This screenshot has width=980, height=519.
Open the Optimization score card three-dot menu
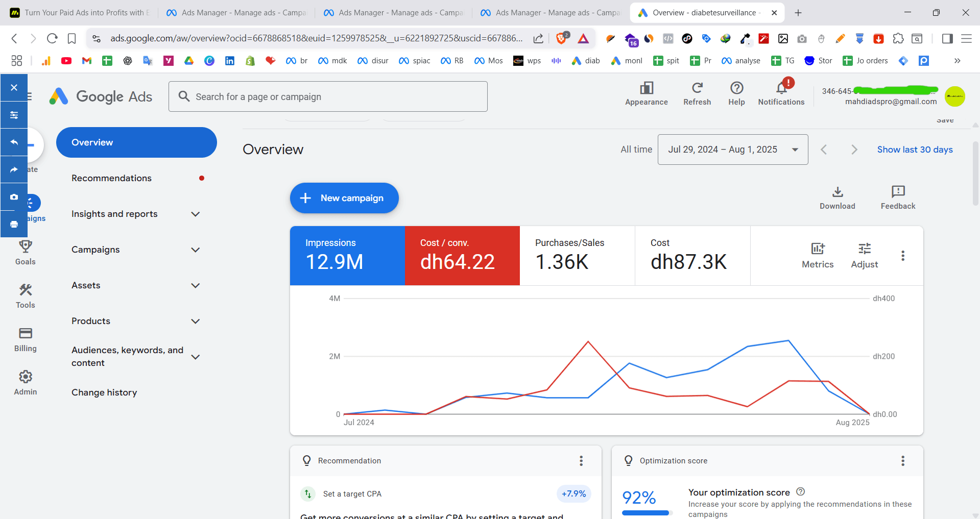coord(903,461)
